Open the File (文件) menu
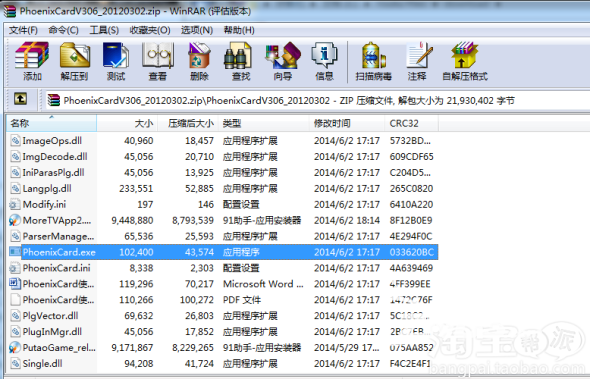The height and width of the screenshot is (379, 590). [x=23, y=30]
